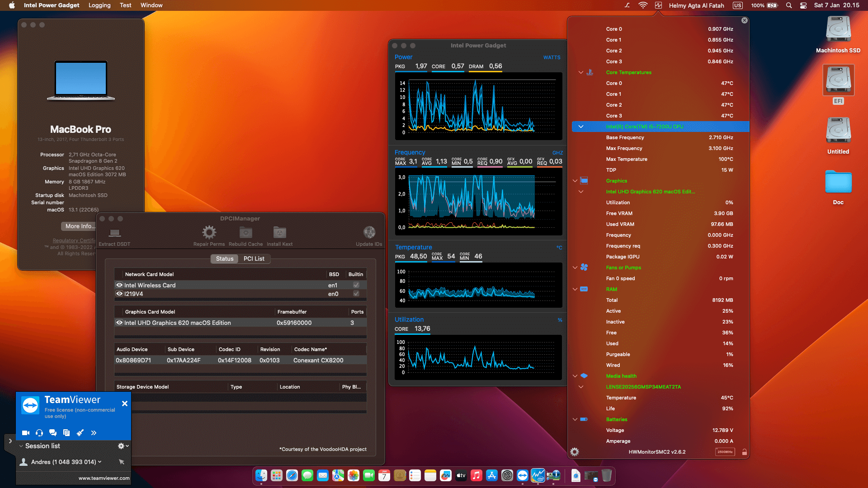Start TeamViewer video camera

click(26, 433)
